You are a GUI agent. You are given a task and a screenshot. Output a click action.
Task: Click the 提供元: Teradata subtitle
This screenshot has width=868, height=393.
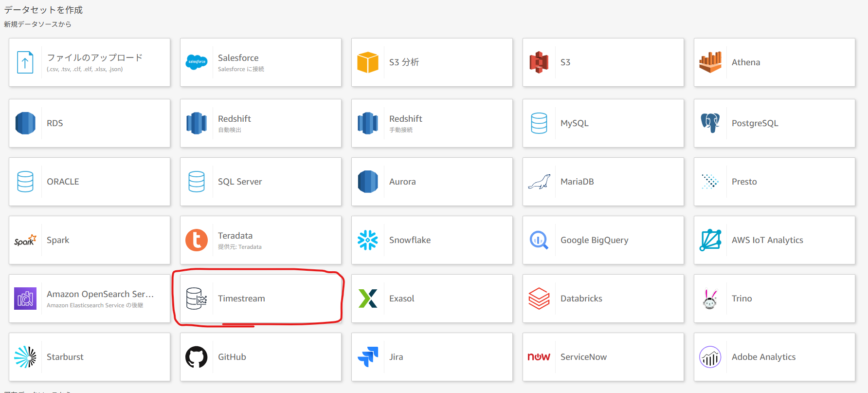[x=240, y=247]
